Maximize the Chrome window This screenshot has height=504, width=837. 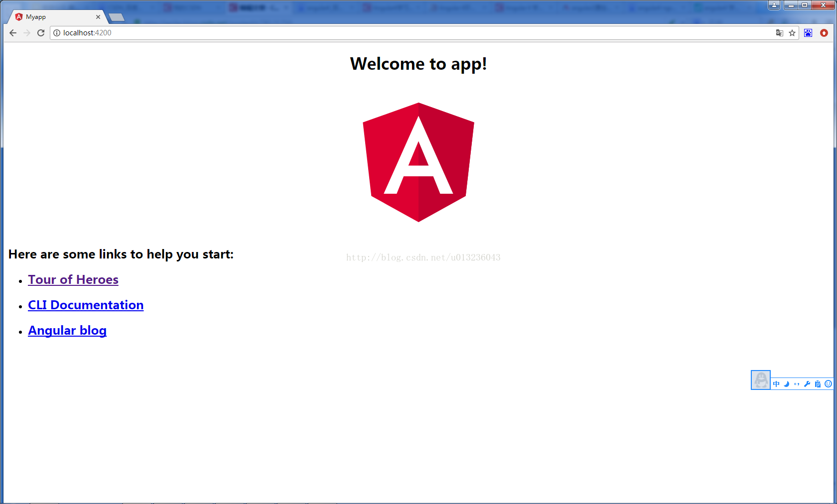click(805, 5)
